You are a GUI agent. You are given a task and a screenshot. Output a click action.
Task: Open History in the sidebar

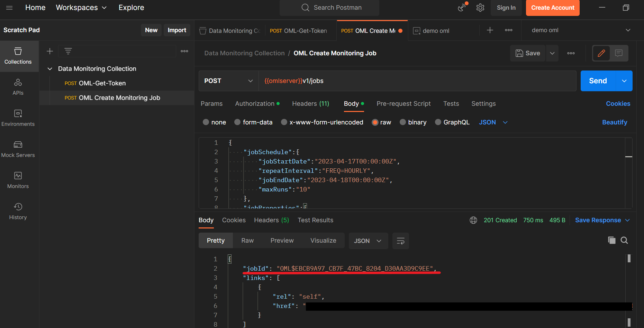[x=18, y=211]
